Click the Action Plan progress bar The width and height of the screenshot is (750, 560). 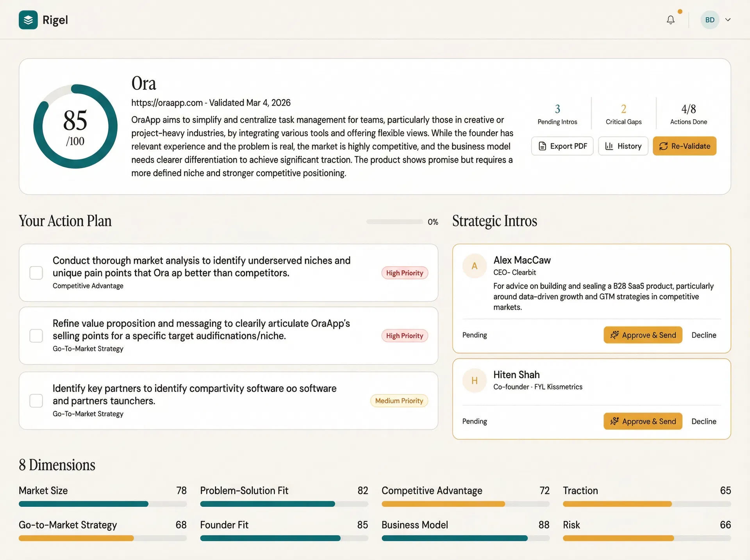click(x=395, y=222)
